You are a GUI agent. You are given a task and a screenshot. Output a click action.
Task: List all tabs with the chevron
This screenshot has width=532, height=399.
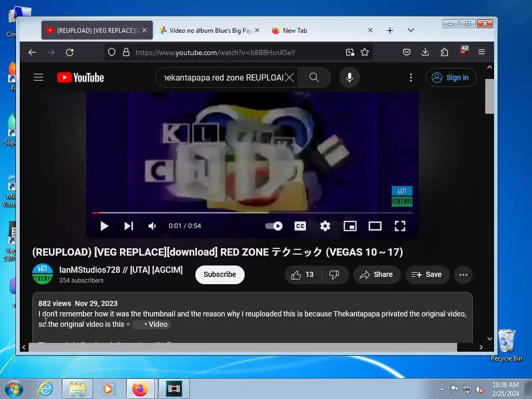411,30
